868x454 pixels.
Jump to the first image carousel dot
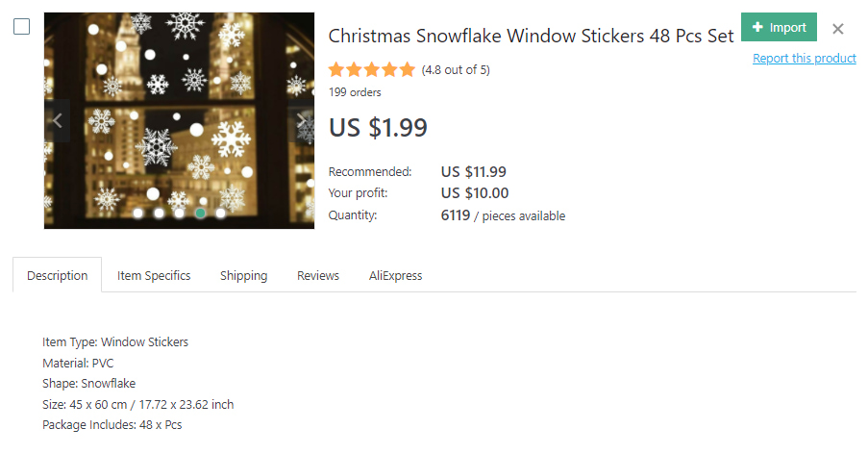[x=138, y=213]
